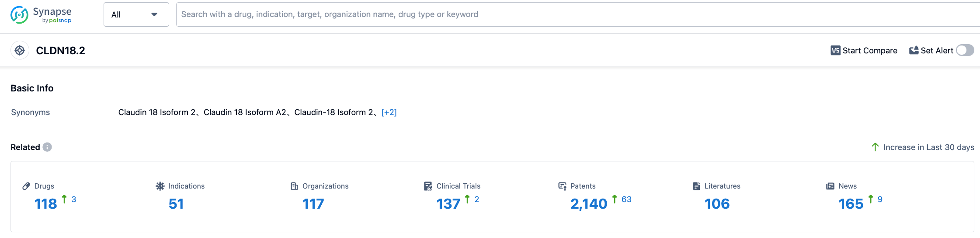This screenshot has width=980, height=238.
Task: Click the Clinical Trials clipboard icon
Action: [428, 186]
